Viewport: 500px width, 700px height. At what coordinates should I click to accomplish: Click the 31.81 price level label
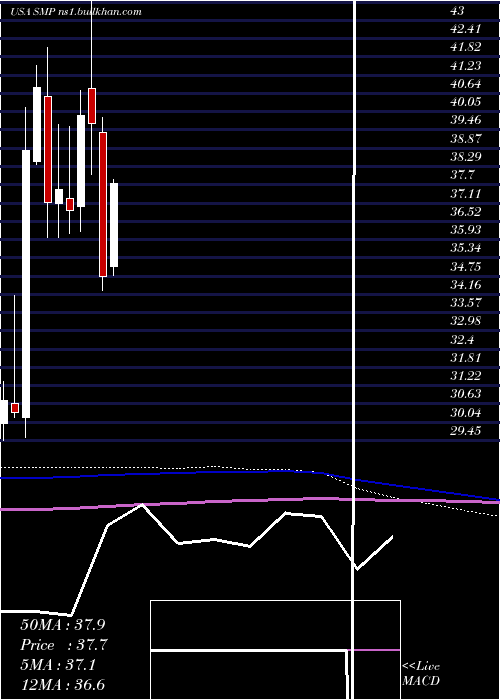point(466,358)
